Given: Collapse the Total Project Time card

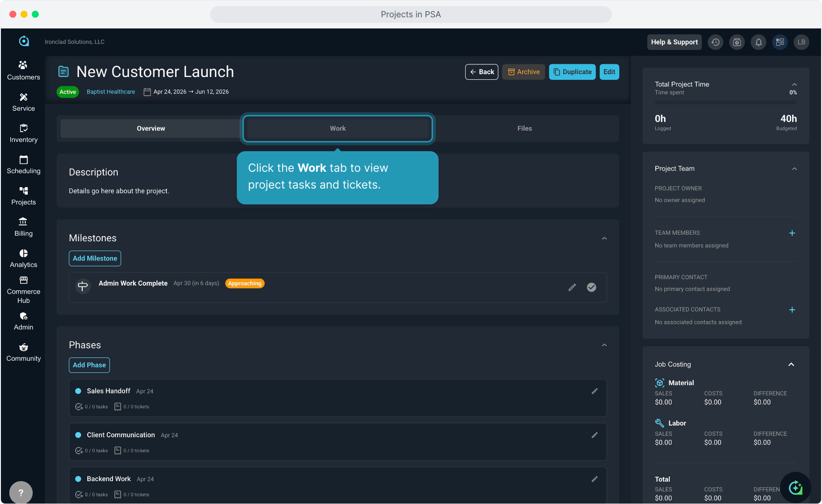Looking at the screenshot, I should coord(794,84).
